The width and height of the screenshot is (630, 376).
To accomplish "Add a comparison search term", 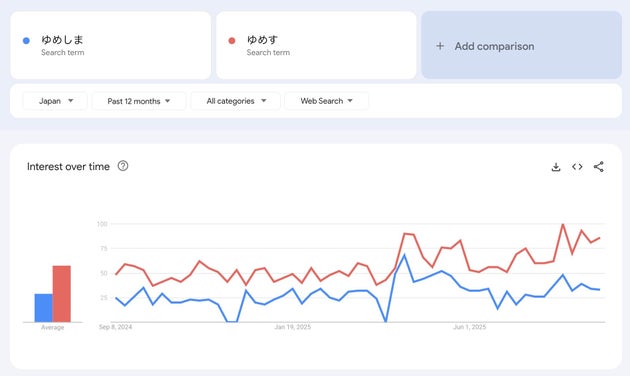I will tap(522, 45).
